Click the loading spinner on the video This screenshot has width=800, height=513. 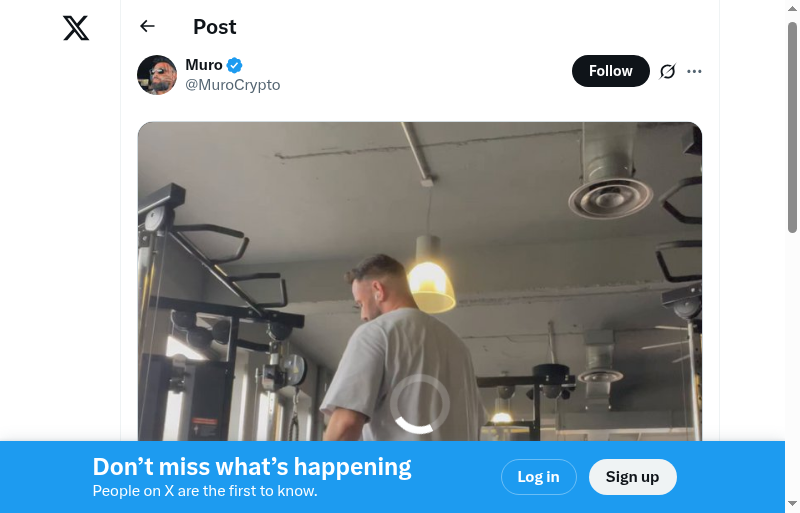(420, 404)
